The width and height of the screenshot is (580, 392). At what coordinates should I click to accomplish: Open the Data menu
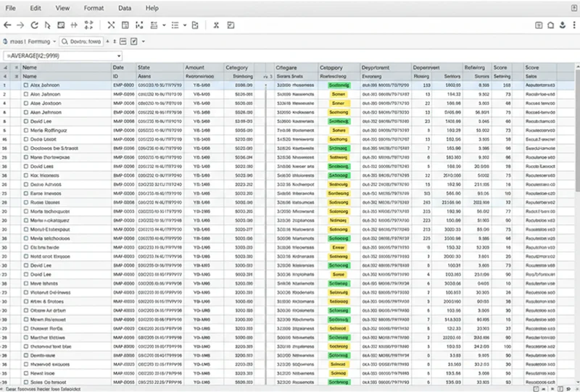125,8
